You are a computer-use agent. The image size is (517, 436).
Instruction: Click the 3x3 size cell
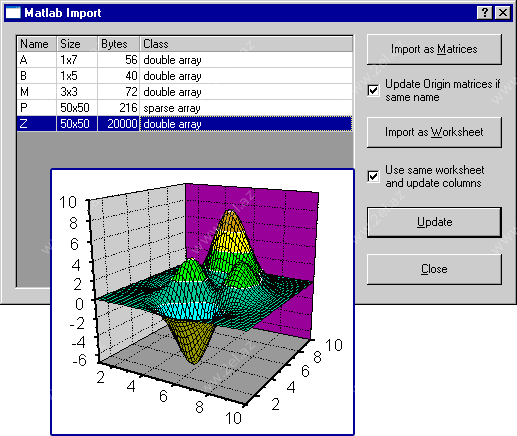click(x=77, y=92)
